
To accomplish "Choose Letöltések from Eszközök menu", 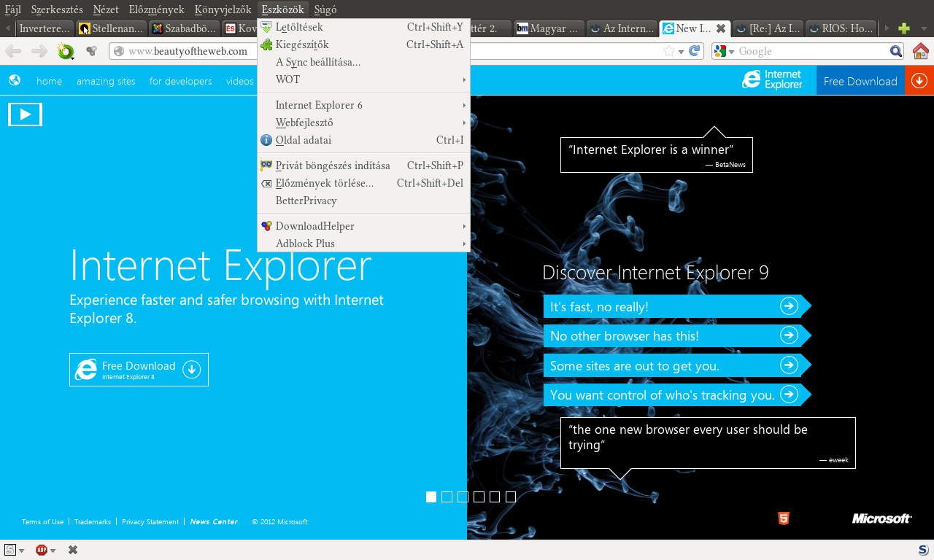I will tap(363, 27).
